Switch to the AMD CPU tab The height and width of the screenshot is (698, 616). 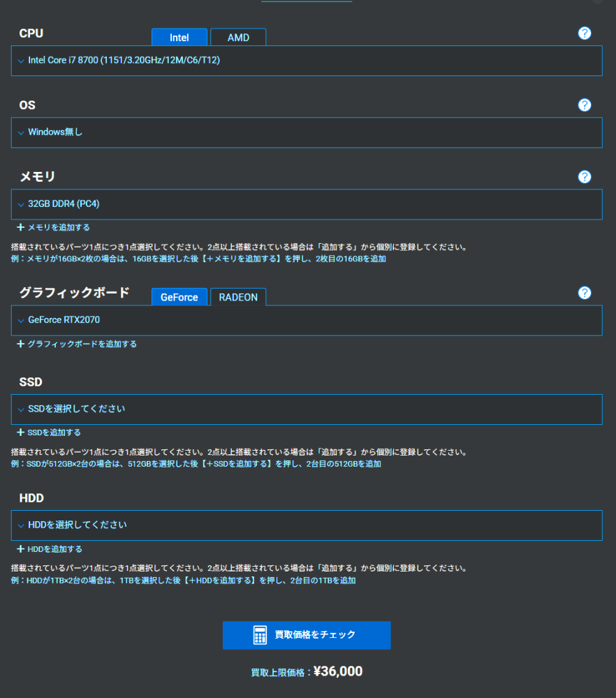[x=238, y=38]
